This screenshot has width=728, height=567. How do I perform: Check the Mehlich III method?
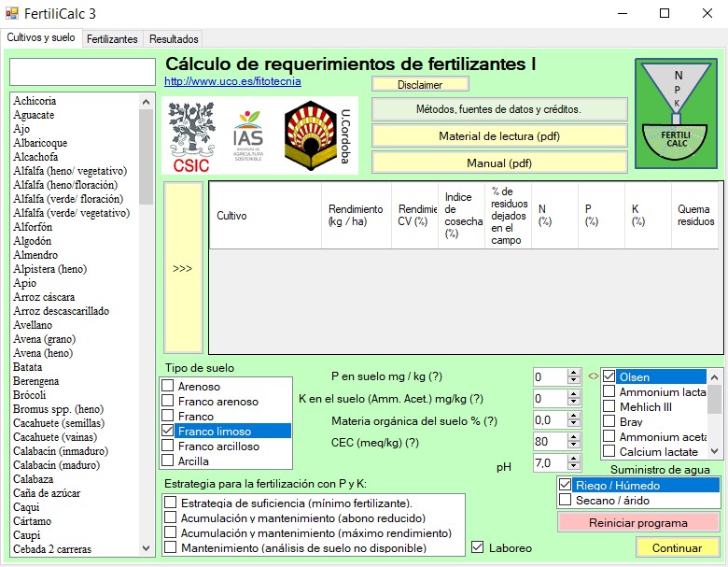tap(609, 406)
